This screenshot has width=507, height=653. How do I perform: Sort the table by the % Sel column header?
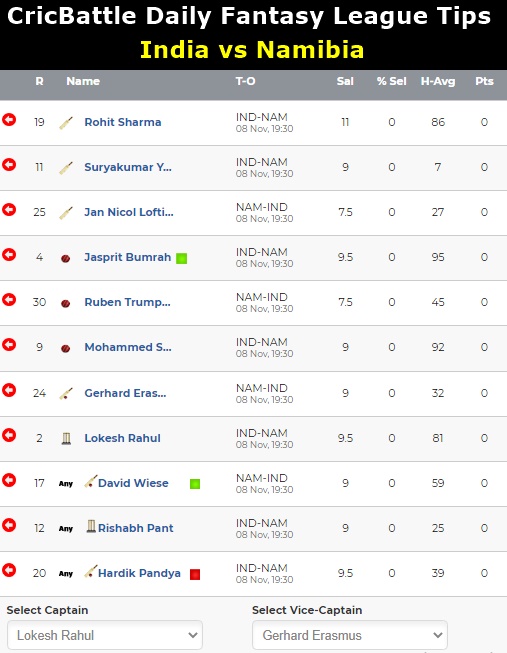pos(392,81)
